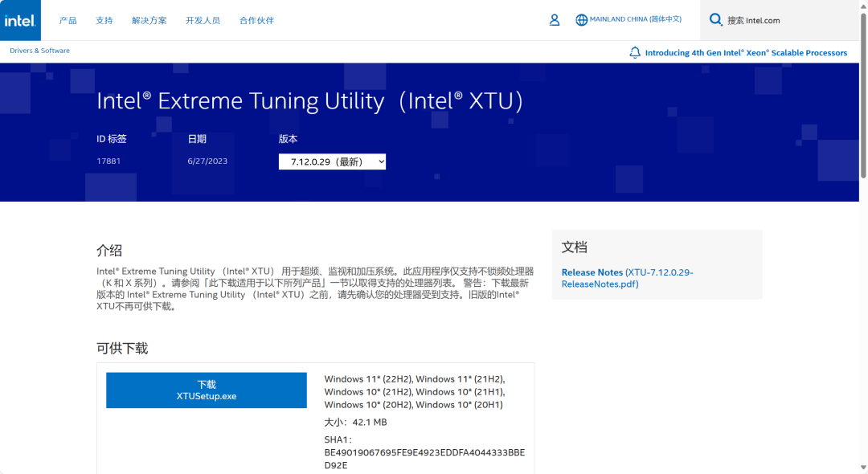Viewport: 868px width, 474px height.
Task: Select the 解决方案 menu item
Action: point(149,20)
